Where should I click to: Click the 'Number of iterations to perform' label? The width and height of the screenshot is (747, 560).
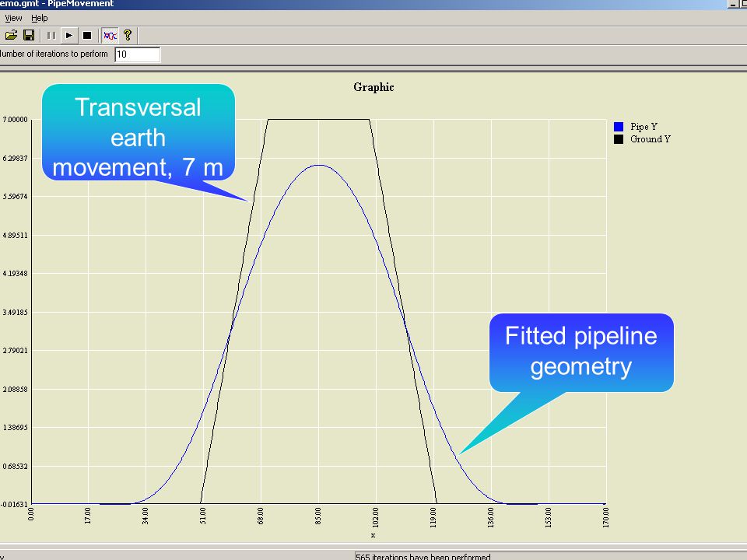click(54, 54)
